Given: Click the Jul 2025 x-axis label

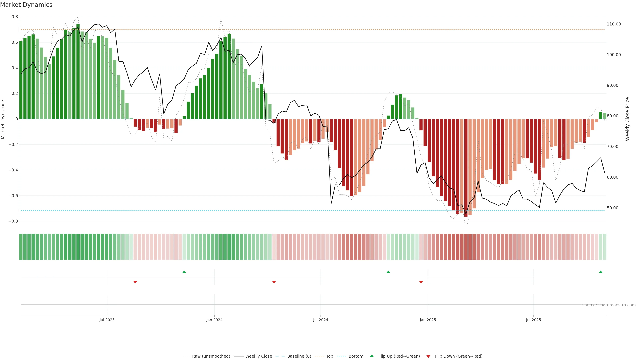Looking at the screenshot, I should 533,320.
